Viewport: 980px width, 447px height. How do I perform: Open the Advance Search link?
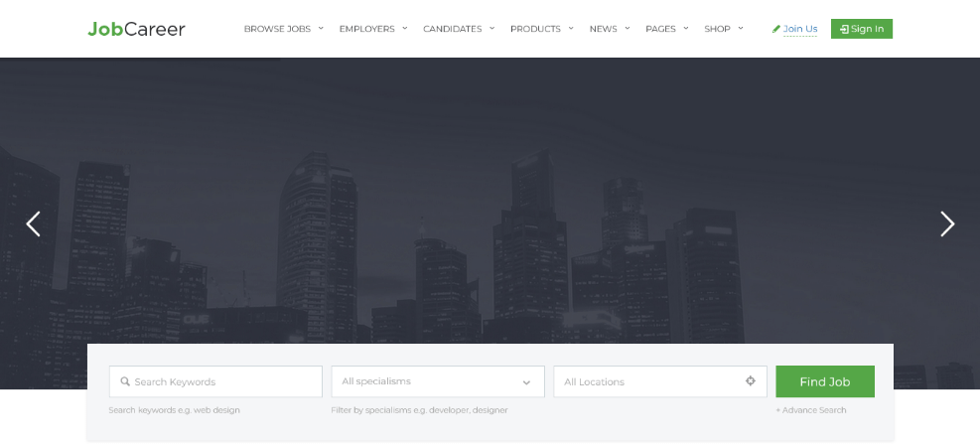pyautogui.click(x=810, y=410)
